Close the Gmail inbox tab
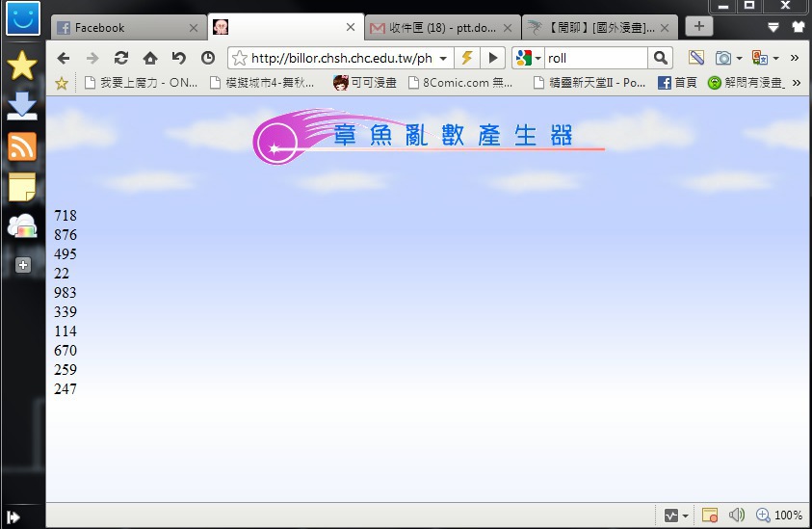The image size is (812, 529). [508, 28]
